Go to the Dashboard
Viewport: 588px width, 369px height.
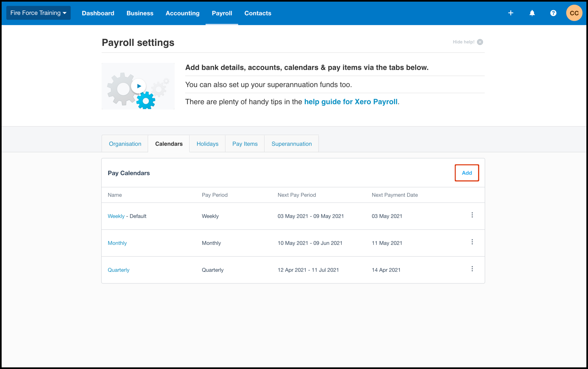[x=98, y=13]
